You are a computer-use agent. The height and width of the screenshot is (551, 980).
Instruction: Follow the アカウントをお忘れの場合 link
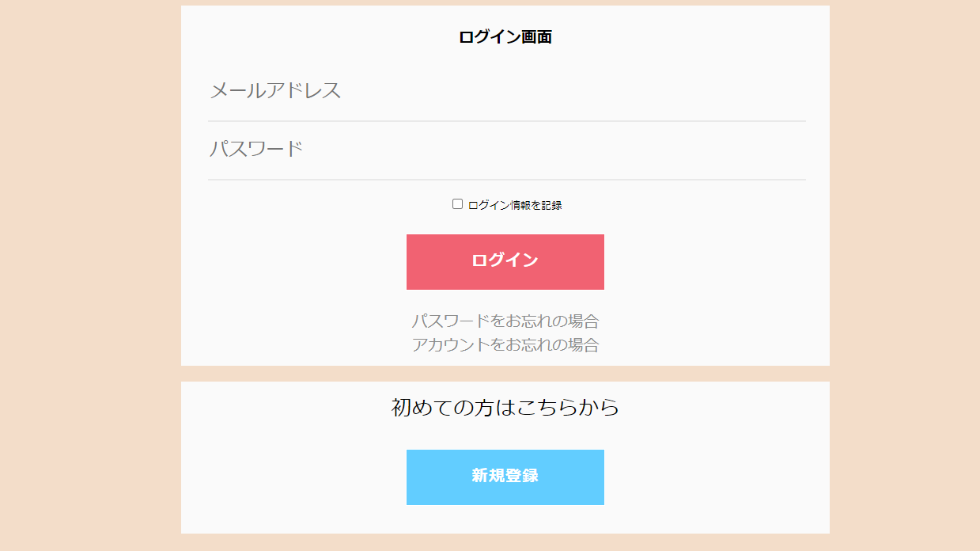pyautogui.click(x=505, y=345)
